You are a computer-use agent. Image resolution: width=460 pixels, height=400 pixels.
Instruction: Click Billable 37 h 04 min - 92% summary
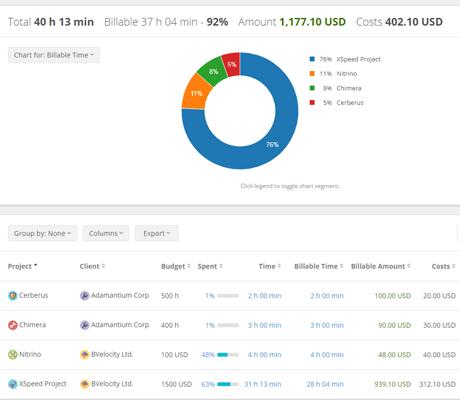click(x=166, y=22)
